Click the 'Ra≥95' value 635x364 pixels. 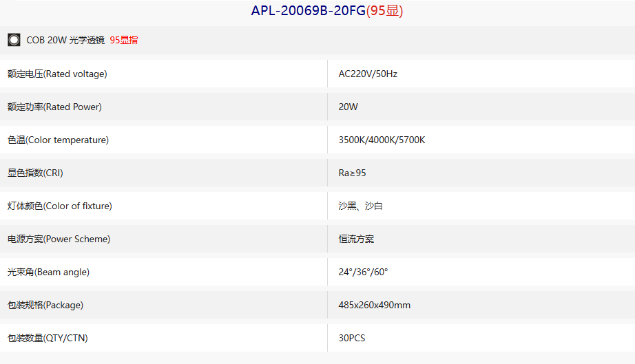(353, 173)
